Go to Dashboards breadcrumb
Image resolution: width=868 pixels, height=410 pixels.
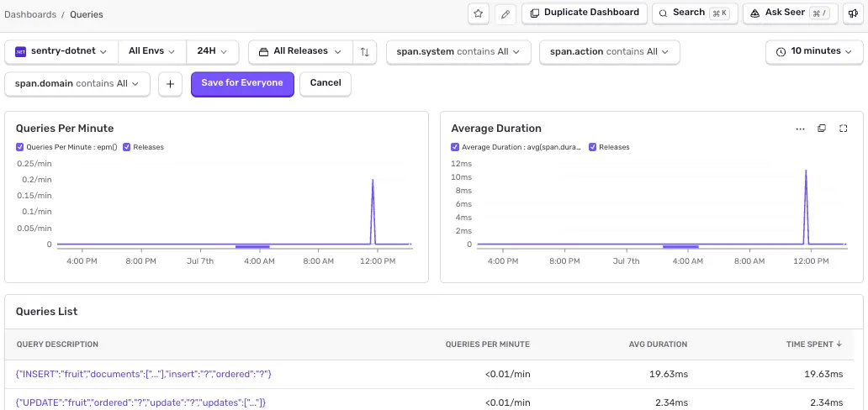(x=30, y=14)
